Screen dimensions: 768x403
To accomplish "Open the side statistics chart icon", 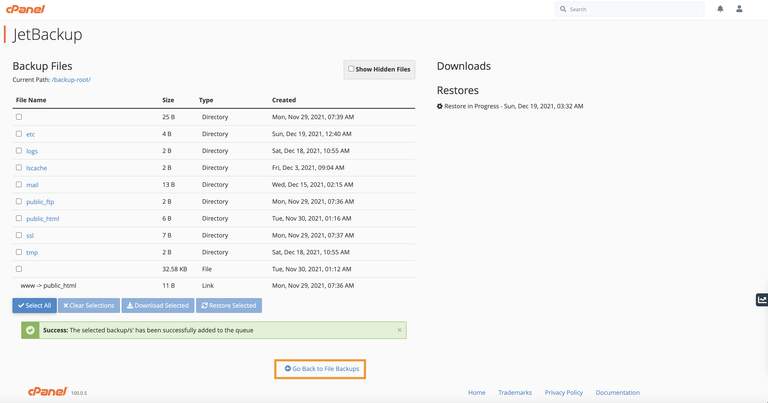I will tap(762, 300).
